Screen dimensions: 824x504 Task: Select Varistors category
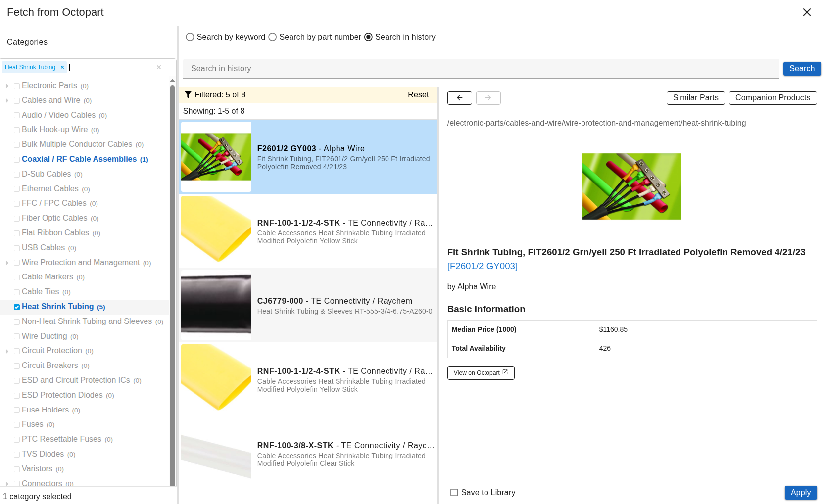(x=37, y=469)
